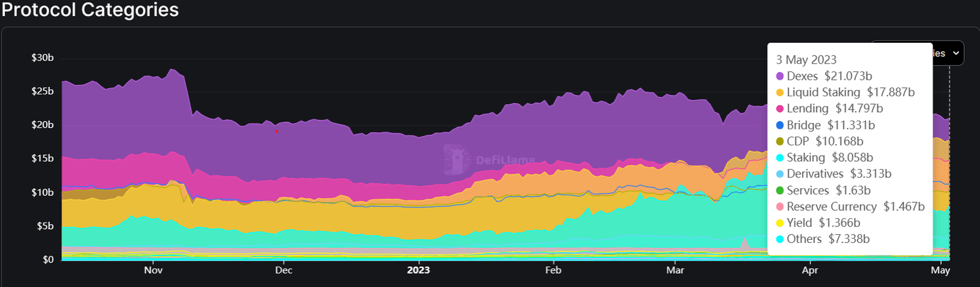This screenshot has height=287, width=980.
Task: Click the $30b y-axis label
Action: click(43, 58)
